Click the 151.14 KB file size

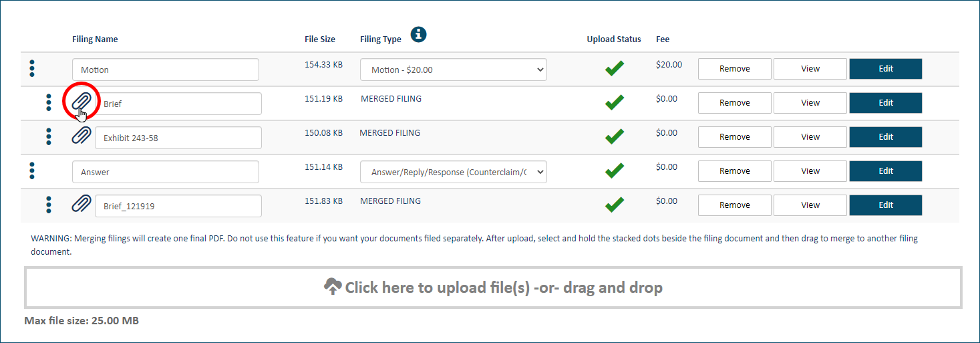point(324,167)
